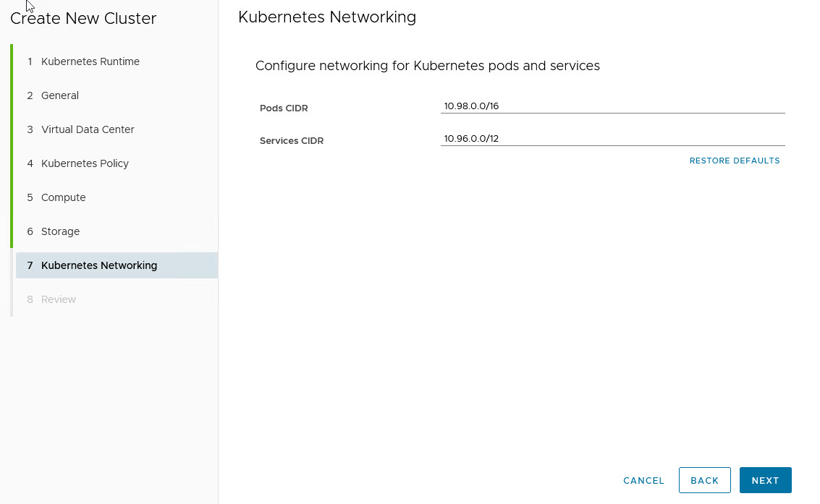Select the Kubernetes Policy step
This screenshot has height=504, width=820.
coord(85,163)
